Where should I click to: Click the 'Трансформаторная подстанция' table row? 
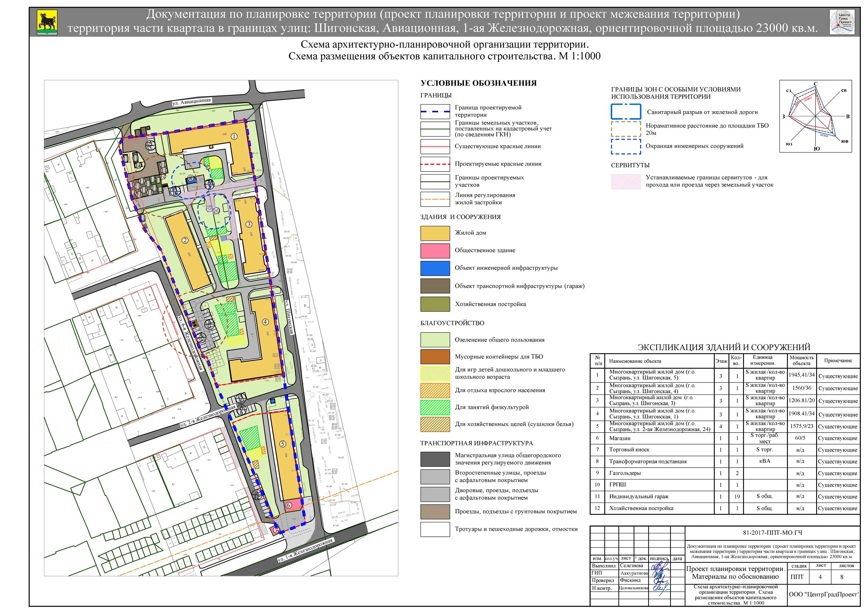coord(648,461)
